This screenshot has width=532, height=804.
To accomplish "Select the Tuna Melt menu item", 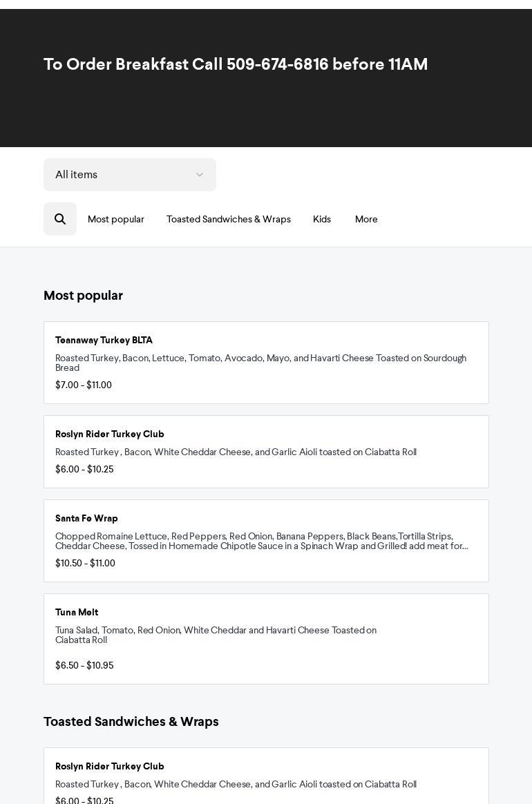I will click(266, 639).
